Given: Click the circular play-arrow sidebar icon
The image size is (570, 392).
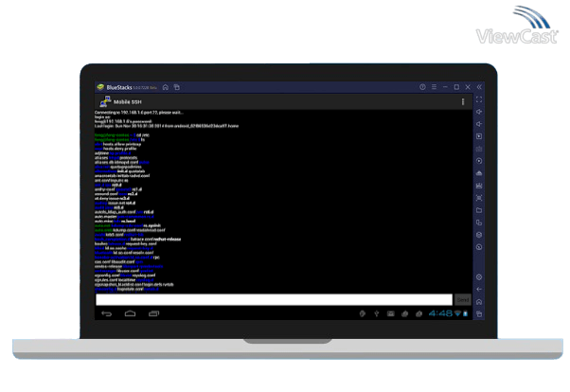Looking at the screenshot, I should 479,161.
